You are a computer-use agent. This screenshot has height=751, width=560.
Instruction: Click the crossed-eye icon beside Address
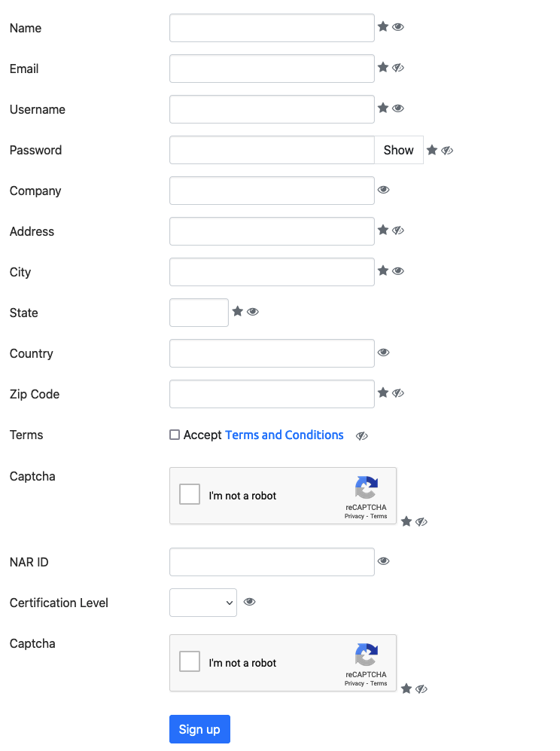(397, 230)
